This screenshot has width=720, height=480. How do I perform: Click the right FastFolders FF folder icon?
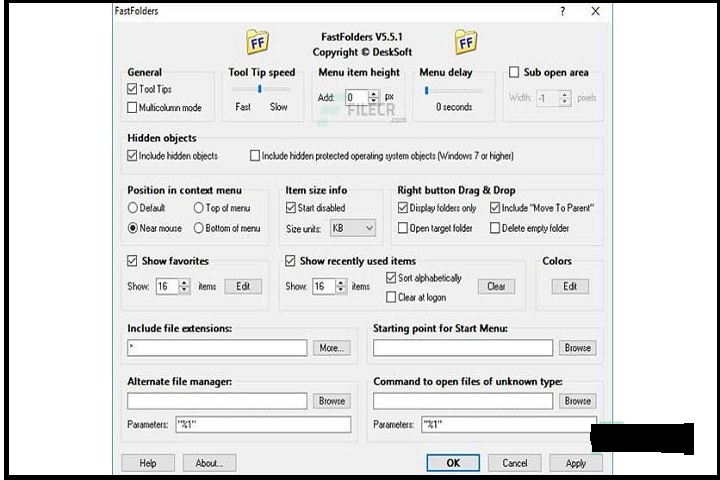(466, 43)
